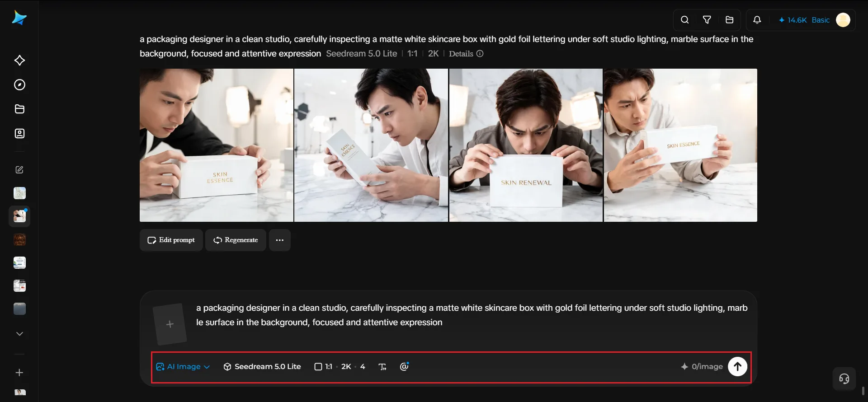Click Regenerate button
Viewport: 868px width, 402px height.
[x=236, y=240]
